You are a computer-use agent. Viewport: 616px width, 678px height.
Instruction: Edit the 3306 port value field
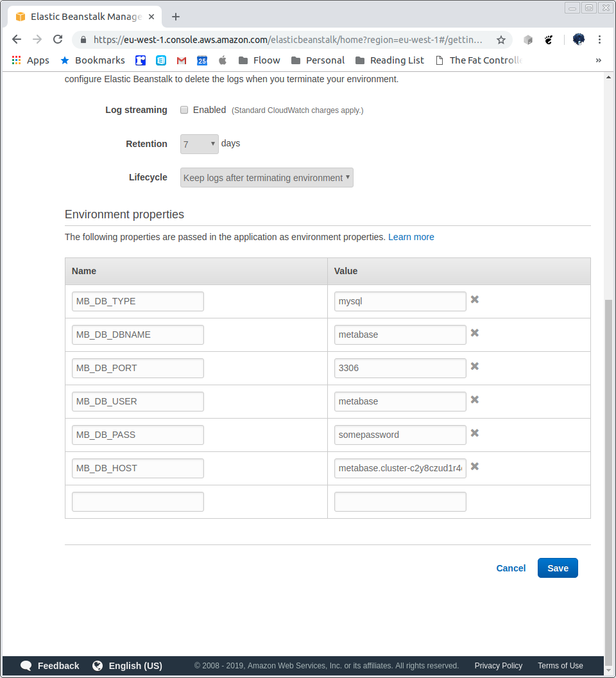(400, 368)
